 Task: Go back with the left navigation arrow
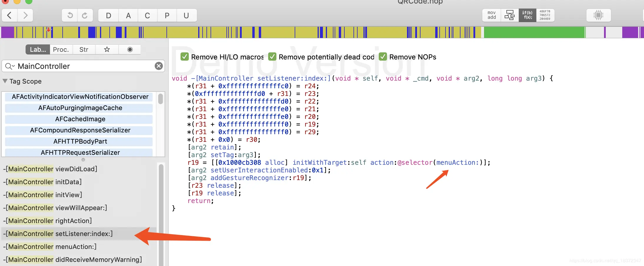pyautogui.click(x=9, y=15)
